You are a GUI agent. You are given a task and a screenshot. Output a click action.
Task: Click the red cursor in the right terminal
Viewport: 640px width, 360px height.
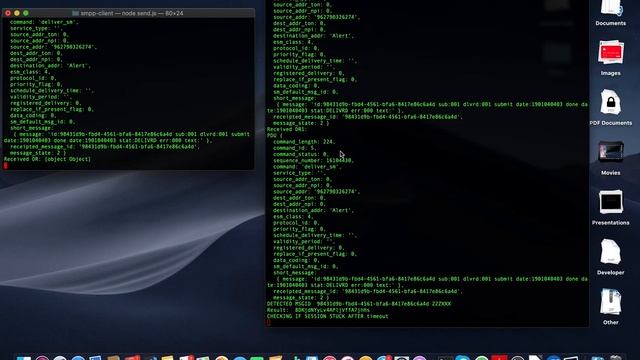[x=269, y=322]
